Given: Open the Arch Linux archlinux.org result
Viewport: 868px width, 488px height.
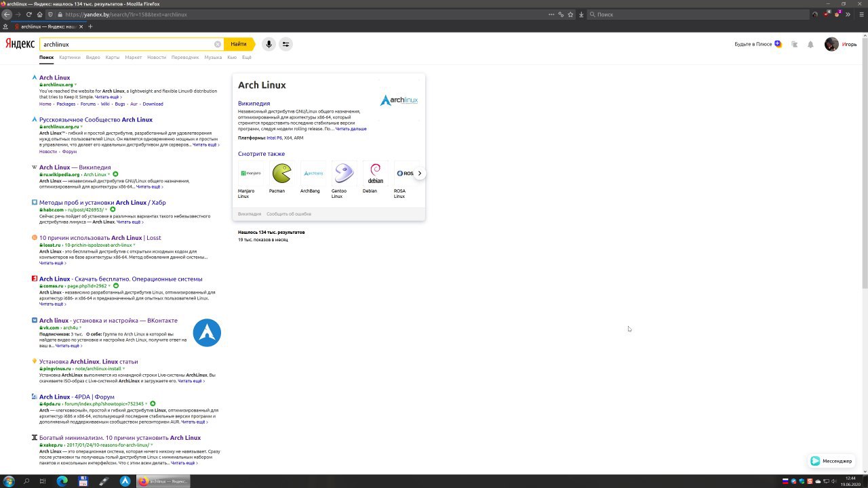Looking at the screenshot, I should (54, 78).
